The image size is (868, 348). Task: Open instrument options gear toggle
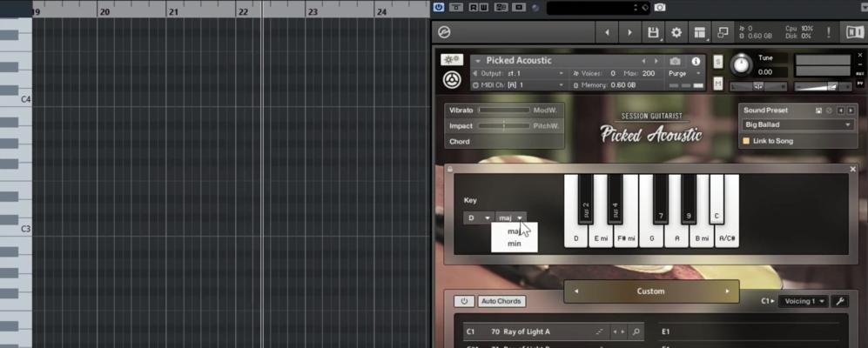pyautogui.click(x=452, y=60)
